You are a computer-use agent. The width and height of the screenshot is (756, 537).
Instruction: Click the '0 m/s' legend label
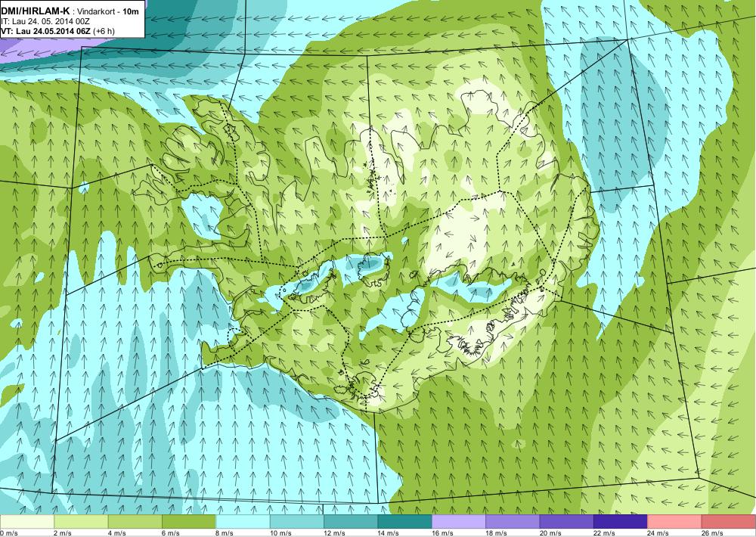(9, 532)
